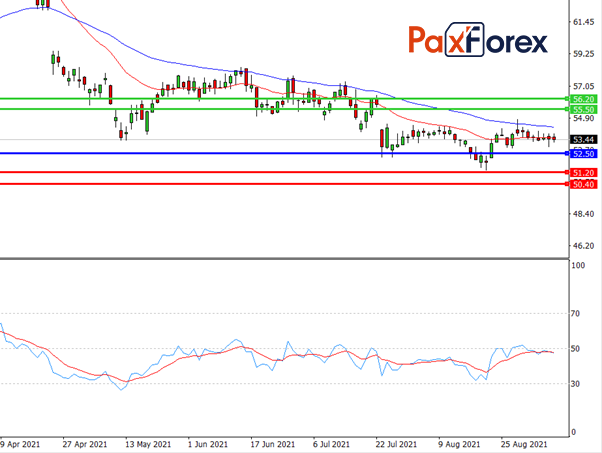Click the 25 Aug 2021 date label
The image size is (602, 453).
click(x=524, y=444)
